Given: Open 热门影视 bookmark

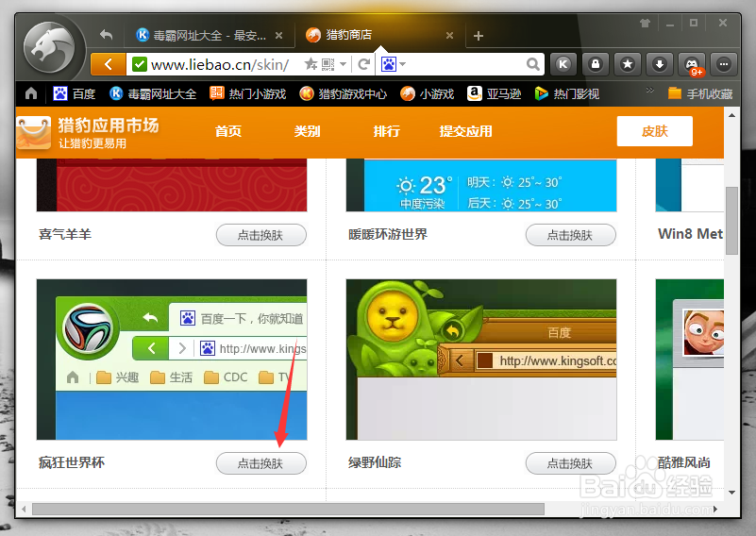Looking at the screenshot, I should 567,93.
